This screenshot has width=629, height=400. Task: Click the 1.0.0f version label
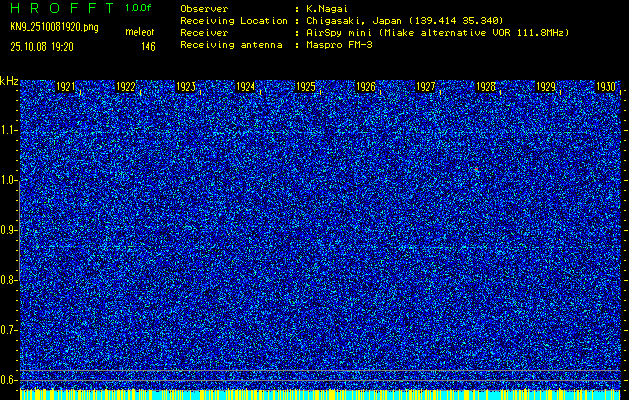pyautogui.click(x=140, y=8)
